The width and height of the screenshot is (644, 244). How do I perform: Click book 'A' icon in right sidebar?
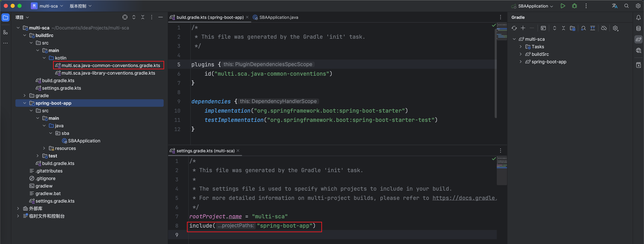pyautogui.click(x=639, y=65)
